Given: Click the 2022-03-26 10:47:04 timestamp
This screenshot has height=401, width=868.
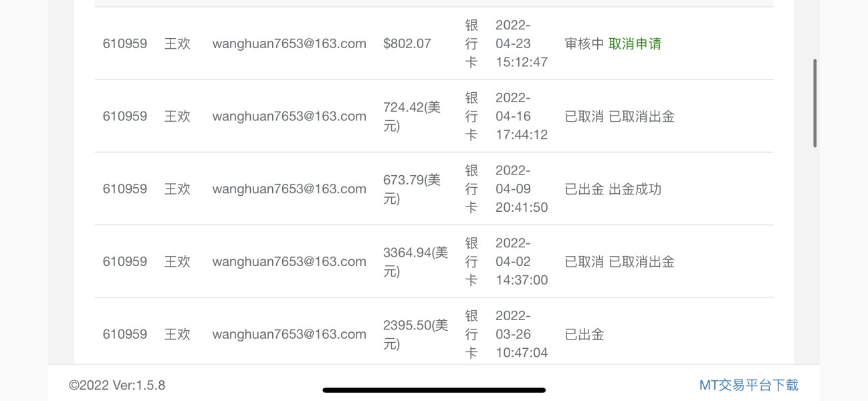Looking at the screenshot, I should pyautogui.click(x=521, y=334).
